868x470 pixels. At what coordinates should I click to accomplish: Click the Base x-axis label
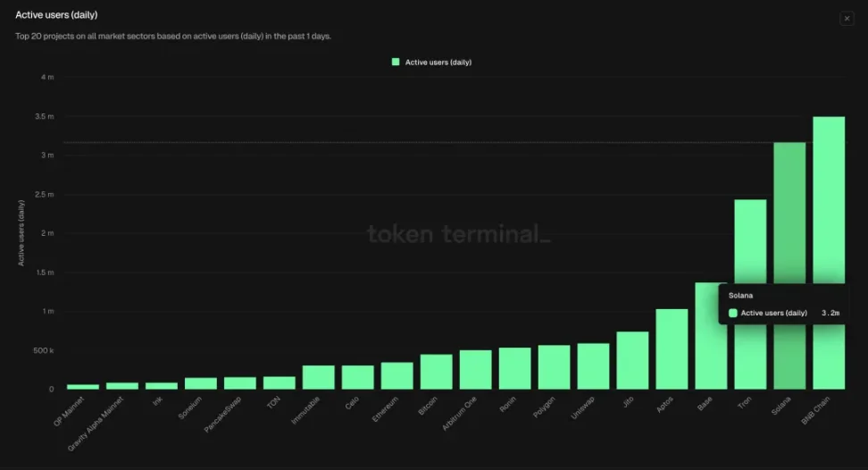click(705, 401)
